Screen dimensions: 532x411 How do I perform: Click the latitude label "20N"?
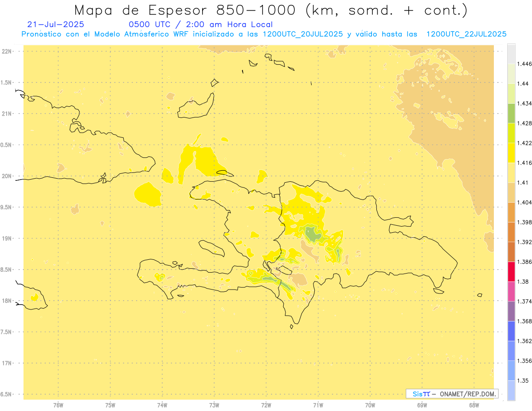click(x=7, y=176)
